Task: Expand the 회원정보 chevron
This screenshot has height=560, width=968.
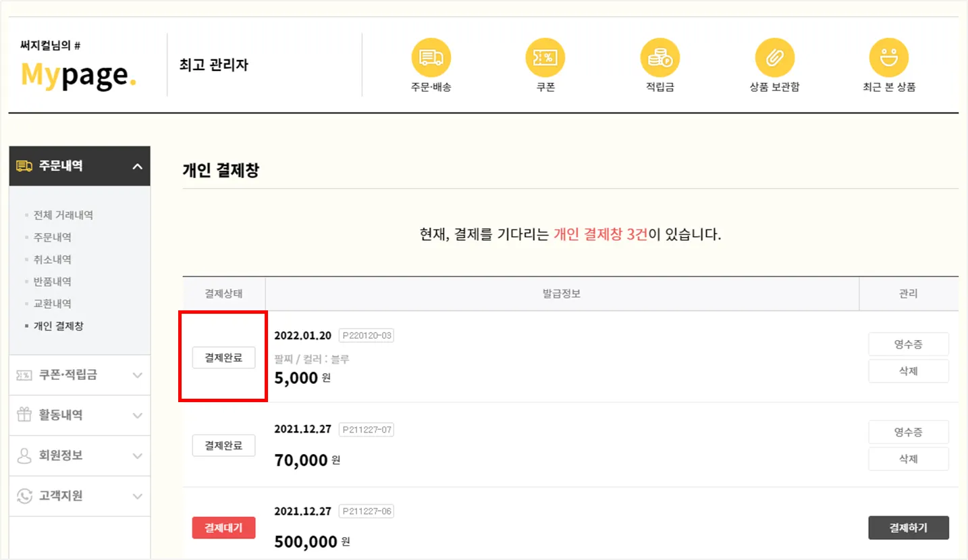Action: pyautogui.click(x=137, y=456)
